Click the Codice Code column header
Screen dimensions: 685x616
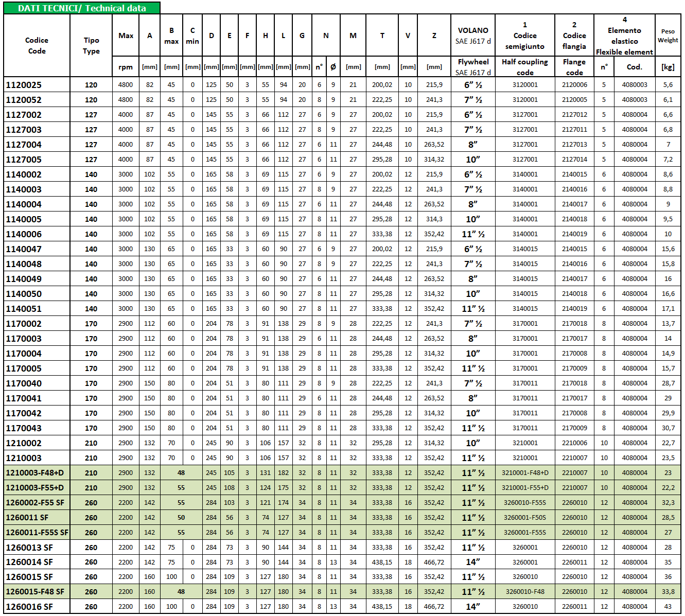click(x=37, y=45)
